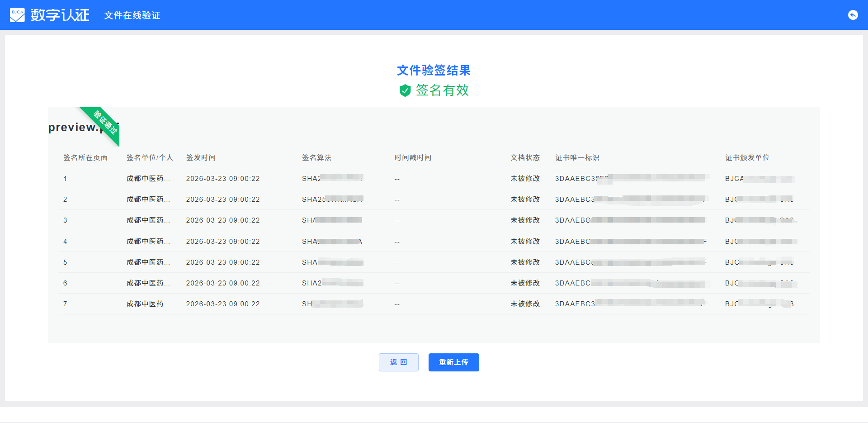The width and height of the screenshot is (868, 423).
Task: Click the 返回 button
Action: tap(398, 362)
